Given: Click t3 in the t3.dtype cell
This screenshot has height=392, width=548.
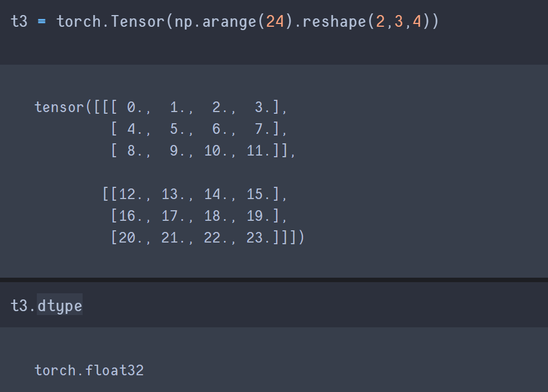Looking at the screenshot, I should [x=19, y=305].
